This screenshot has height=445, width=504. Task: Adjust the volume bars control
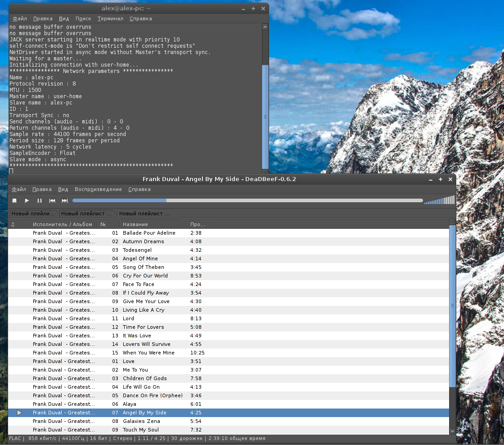439,200
